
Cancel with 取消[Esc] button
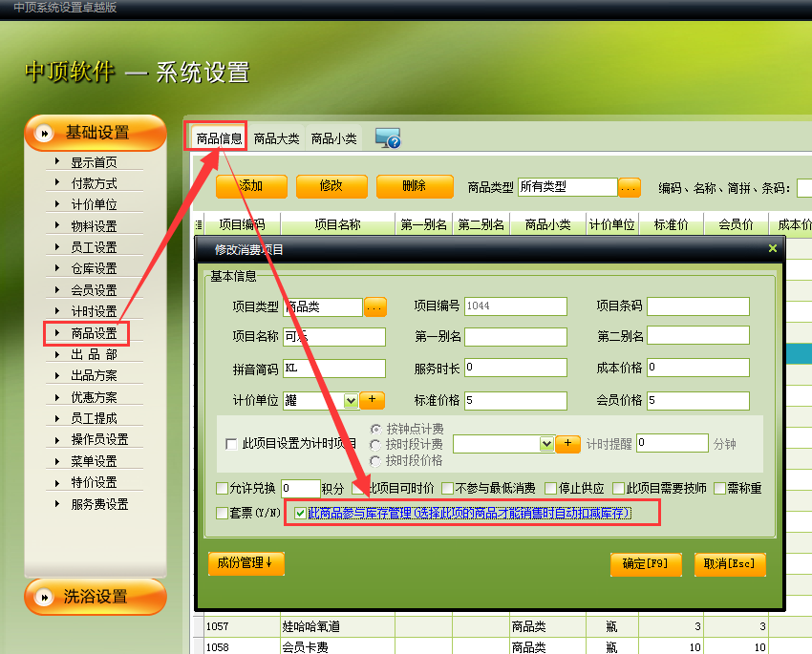730,564
